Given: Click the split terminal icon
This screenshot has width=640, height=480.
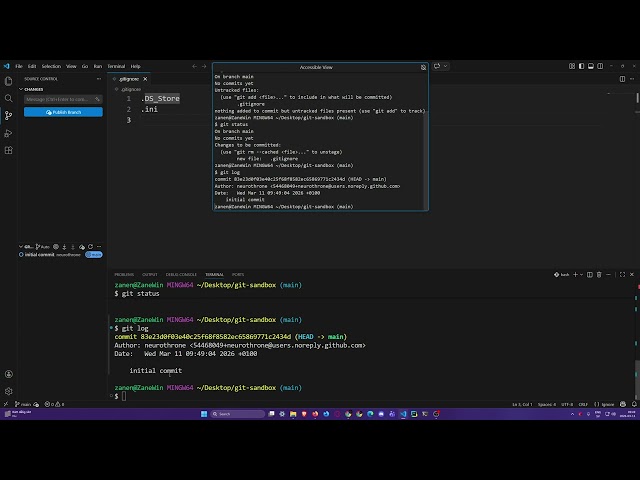Looking at the screenshot, I should [x=590, y=275].
